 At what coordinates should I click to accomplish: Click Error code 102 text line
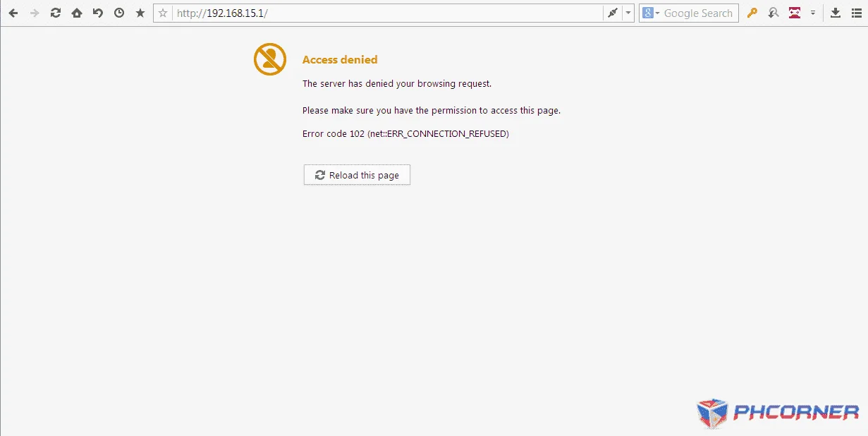[405, 133]
